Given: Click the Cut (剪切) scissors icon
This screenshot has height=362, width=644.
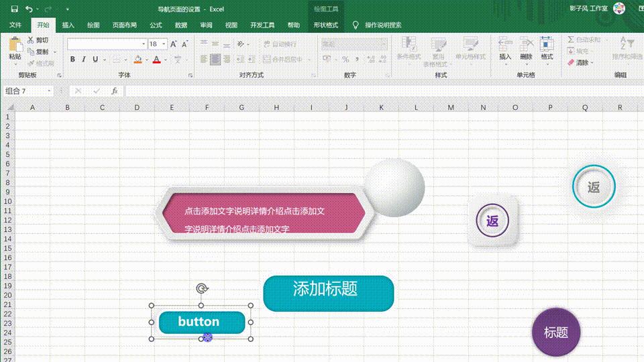Looking at the screenshot, I should click(31, 41).
